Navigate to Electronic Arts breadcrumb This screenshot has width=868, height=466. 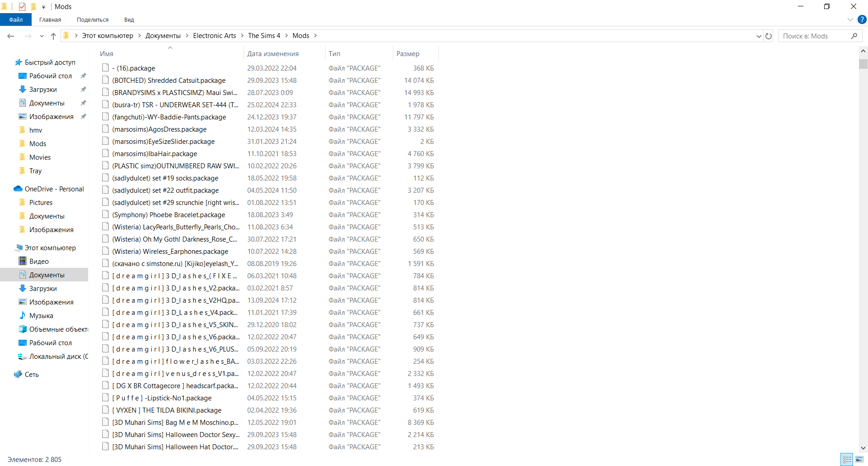[214, 36]
